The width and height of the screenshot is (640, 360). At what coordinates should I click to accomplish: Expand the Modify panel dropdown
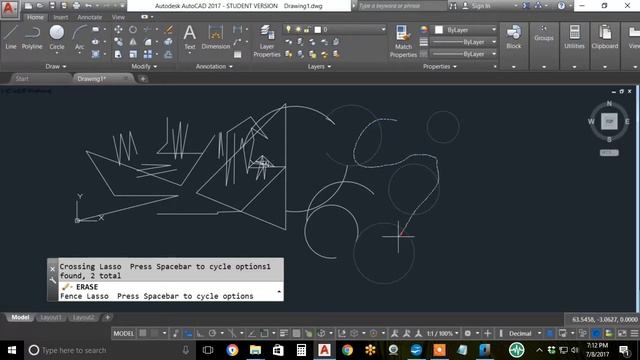coord(144,66)
